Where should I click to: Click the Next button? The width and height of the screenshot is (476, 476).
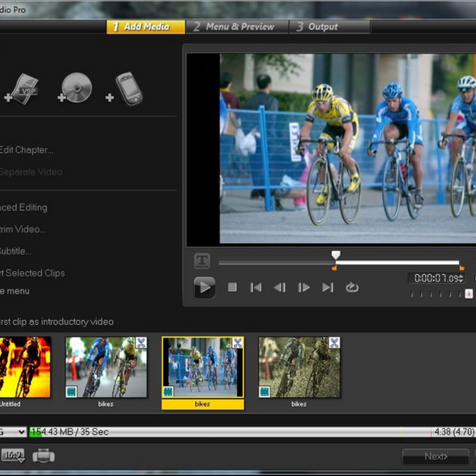[436, 456]
